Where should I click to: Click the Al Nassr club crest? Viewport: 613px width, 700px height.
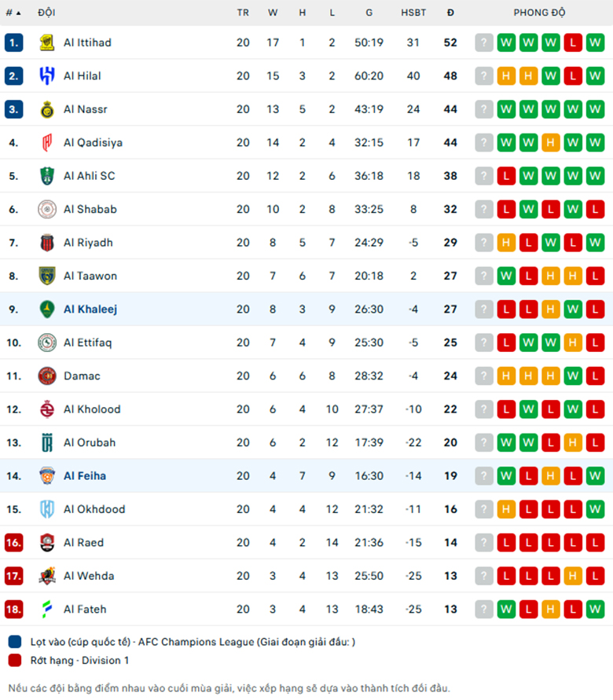47,109
